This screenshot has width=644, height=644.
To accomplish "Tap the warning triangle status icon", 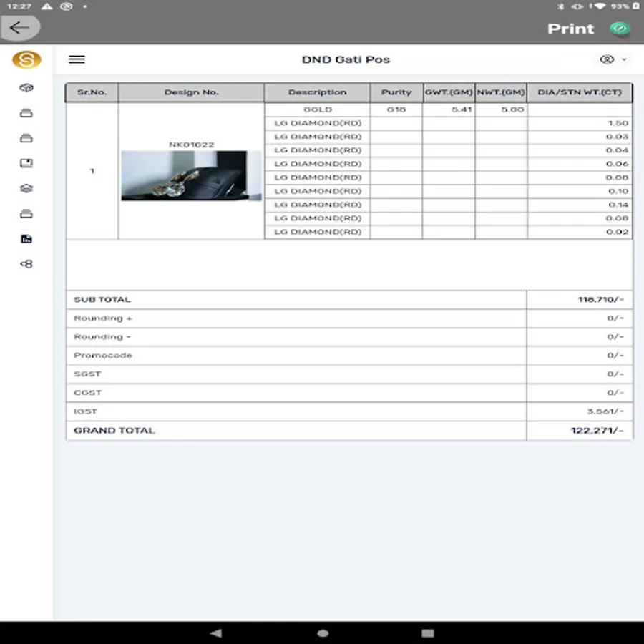I will pos(47,6).
